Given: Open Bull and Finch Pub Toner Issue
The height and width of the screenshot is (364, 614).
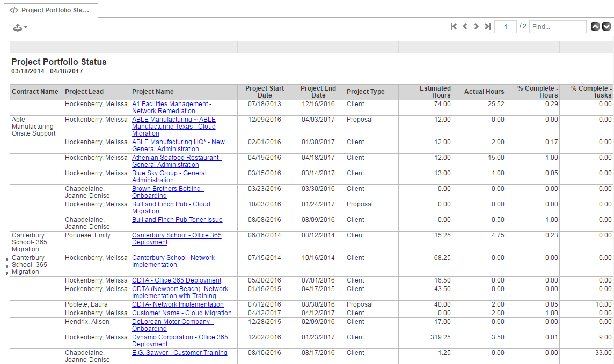Looking at the screenshot, I should 177,220.
